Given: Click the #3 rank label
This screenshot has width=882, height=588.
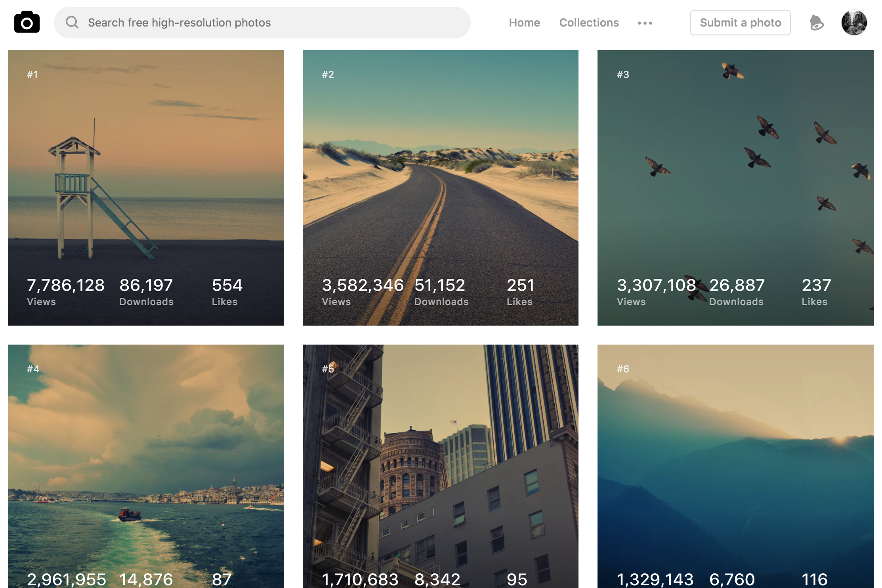Looking at the screenshot, I should (x=623, y=74).
